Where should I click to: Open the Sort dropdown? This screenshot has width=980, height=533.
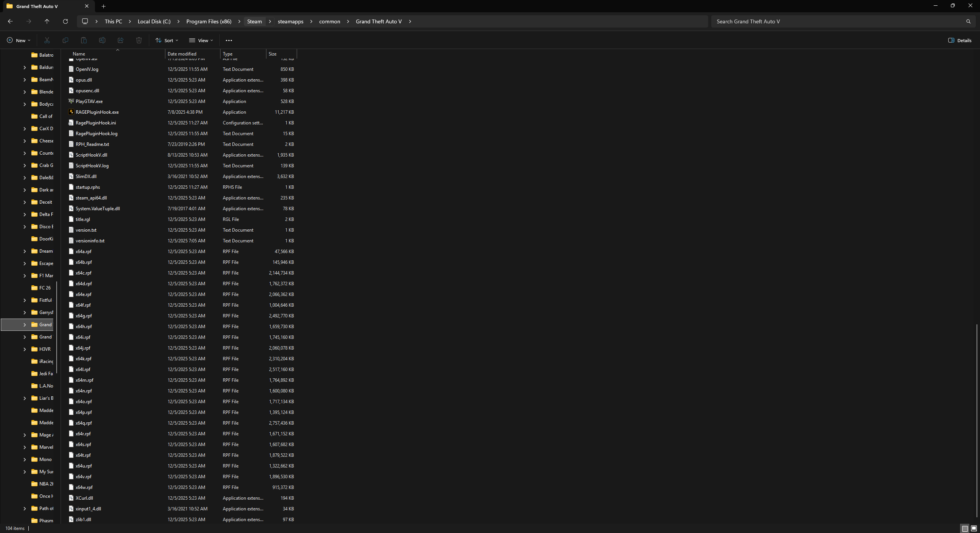pyautogui.click(x=167, y=40)
